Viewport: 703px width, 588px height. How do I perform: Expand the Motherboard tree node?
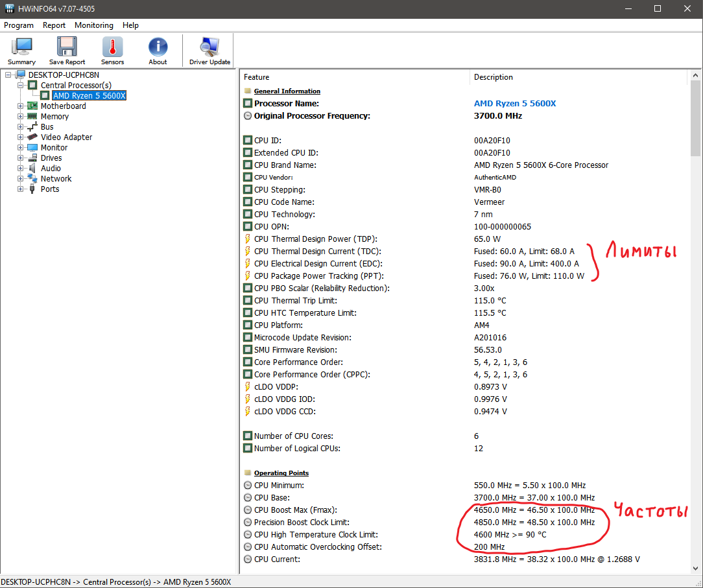20,106
